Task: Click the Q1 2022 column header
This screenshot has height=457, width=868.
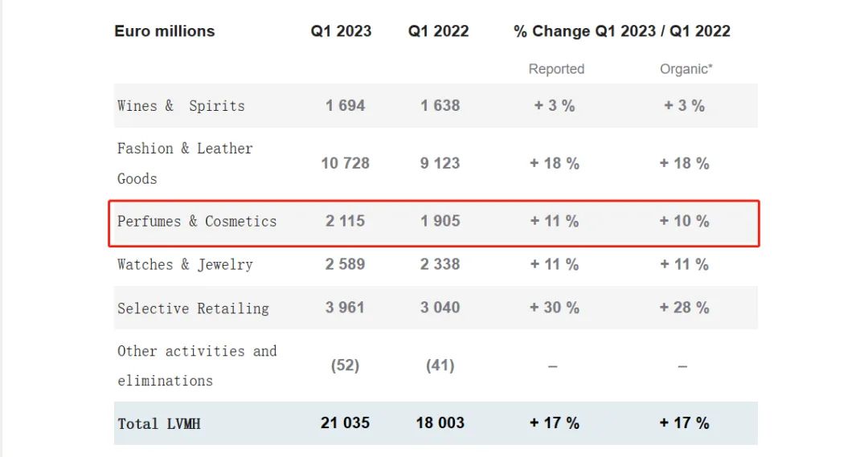Action: (x=438, y=31)
